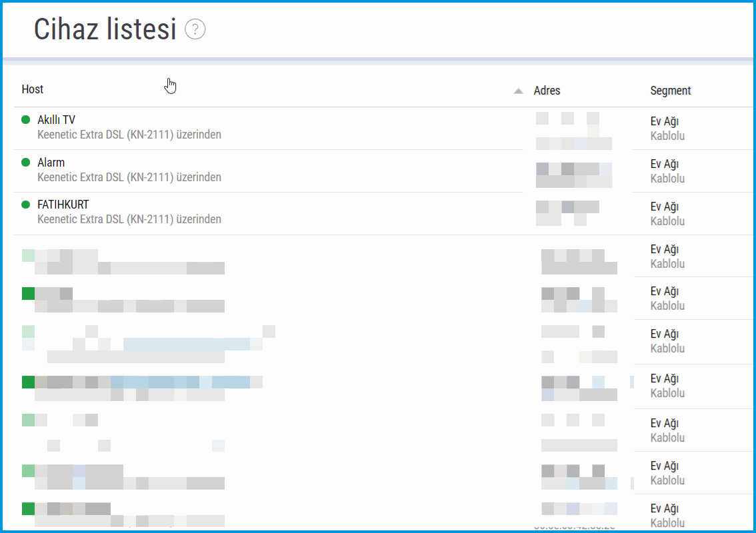Screen dimensions: 756x533
Task: Click green status dot next to FATIHKURT
Action: tap(26, 205)
